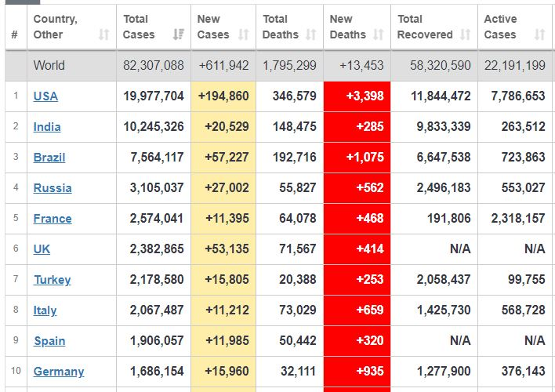The image size is (555, 392).
Task: Select the World row label
Action: click(49, 66)
